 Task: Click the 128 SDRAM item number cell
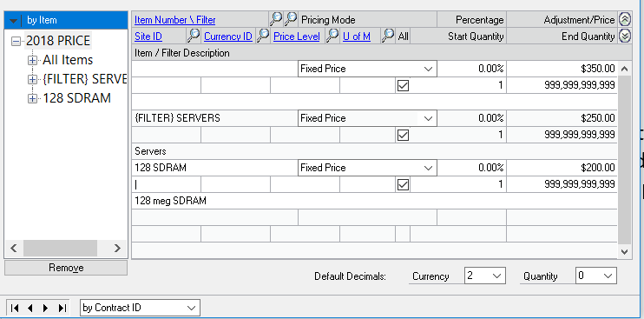214,168
